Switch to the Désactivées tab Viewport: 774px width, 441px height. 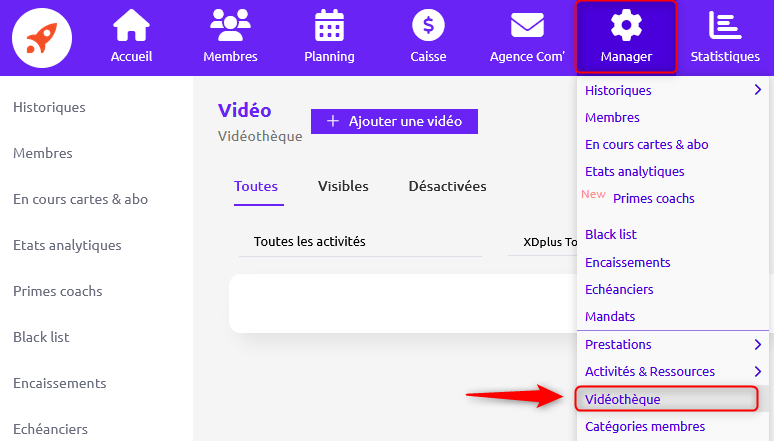click(447, 186)
